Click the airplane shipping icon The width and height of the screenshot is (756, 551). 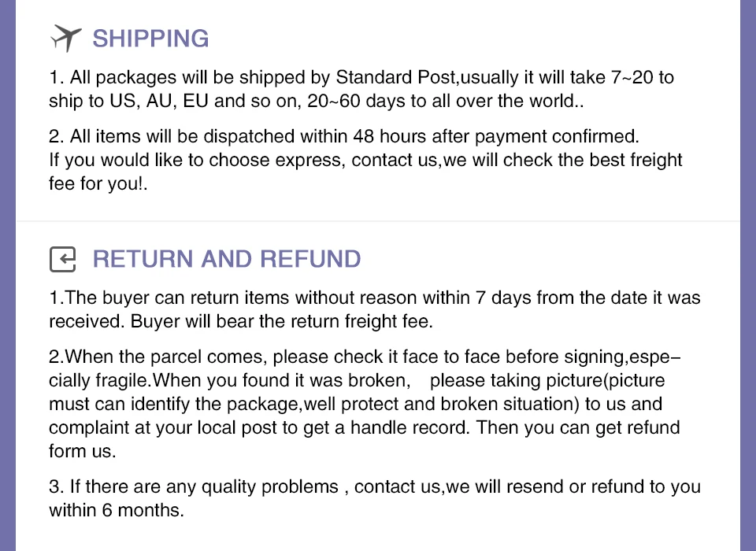65,38
